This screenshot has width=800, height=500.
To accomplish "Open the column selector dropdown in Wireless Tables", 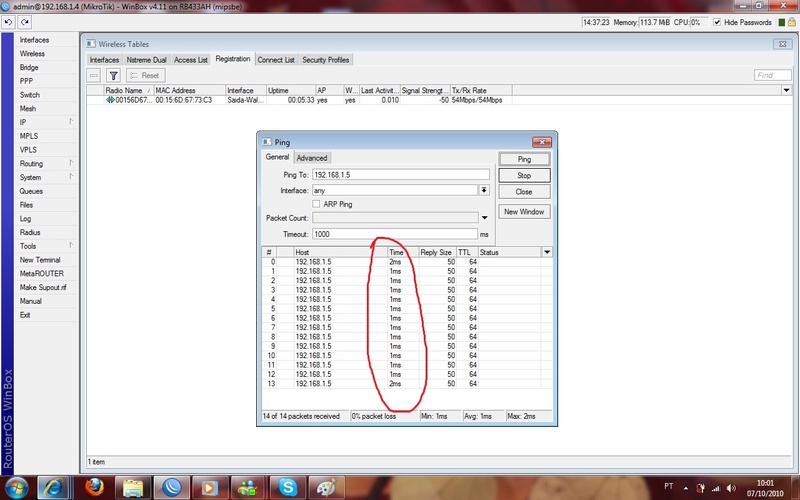I will coord(786,90).
